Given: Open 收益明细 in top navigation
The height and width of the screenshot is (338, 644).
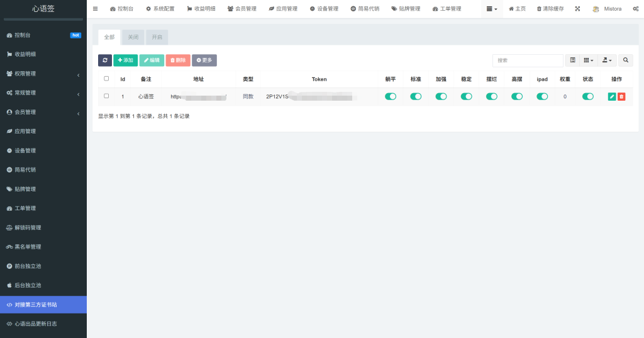Looking at the screenshot, I should pos(201,9).
